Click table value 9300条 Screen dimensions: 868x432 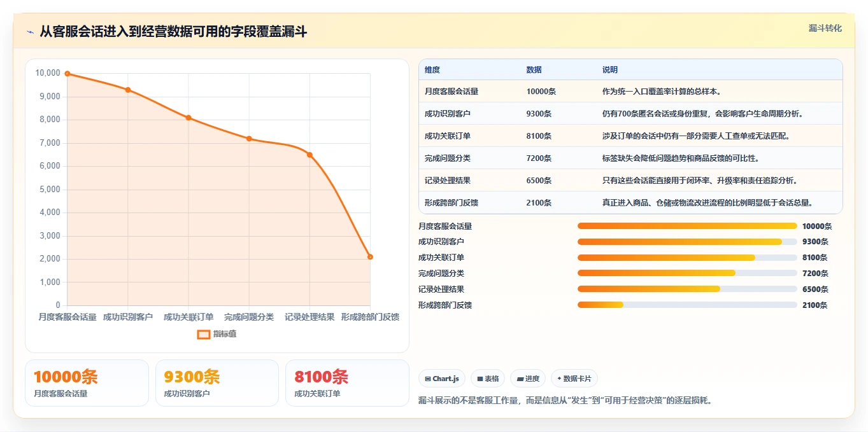coord(539,114)
